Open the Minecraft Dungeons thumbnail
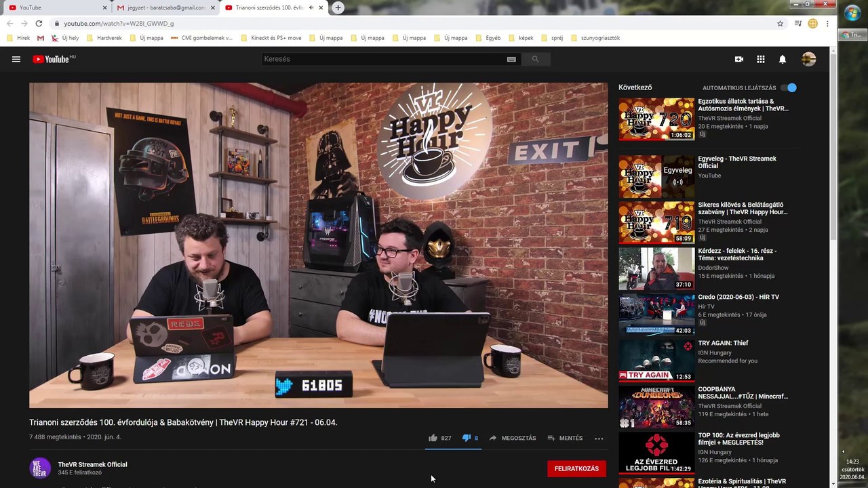 656,407
